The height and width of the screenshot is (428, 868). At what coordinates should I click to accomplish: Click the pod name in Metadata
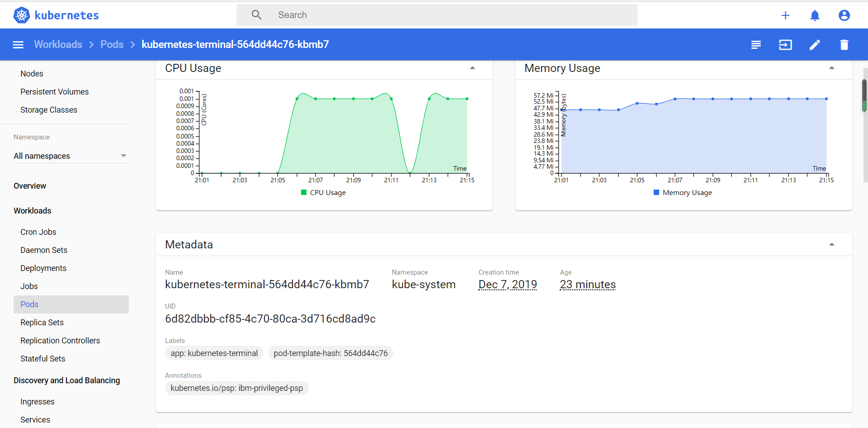pos(267,284)
